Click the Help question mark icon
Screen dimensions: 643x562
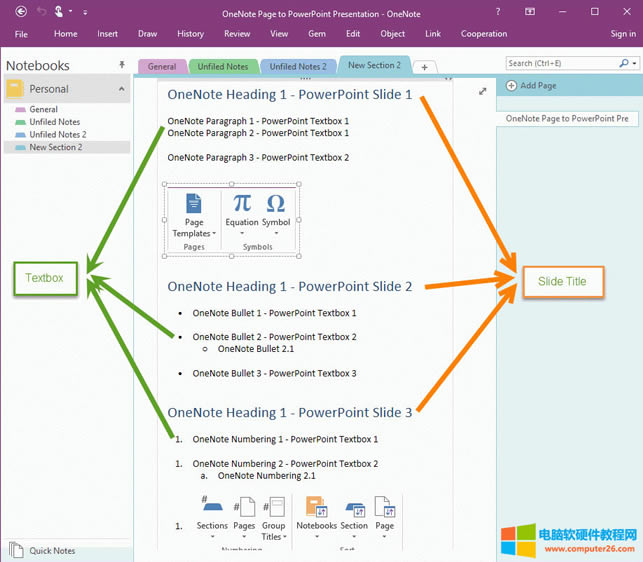[x=499, y=12]
